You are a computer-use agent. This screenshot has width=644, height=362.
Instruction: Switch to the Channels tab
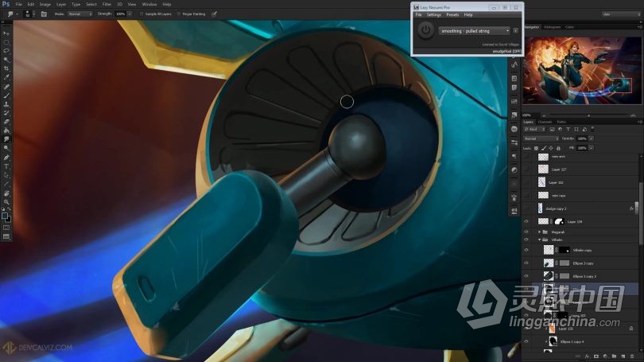tap(545, 122)
